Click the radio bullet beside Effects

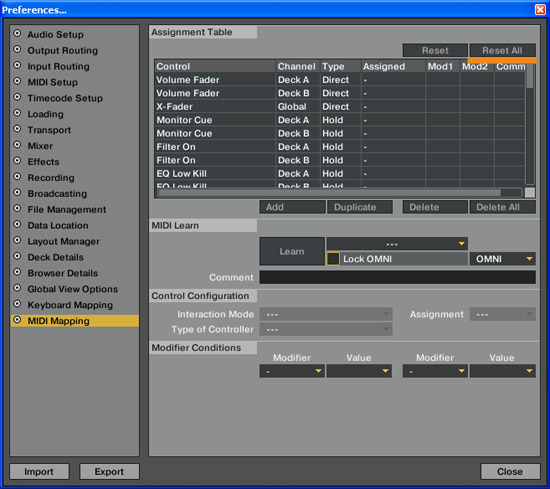click(x=17, y=161)
